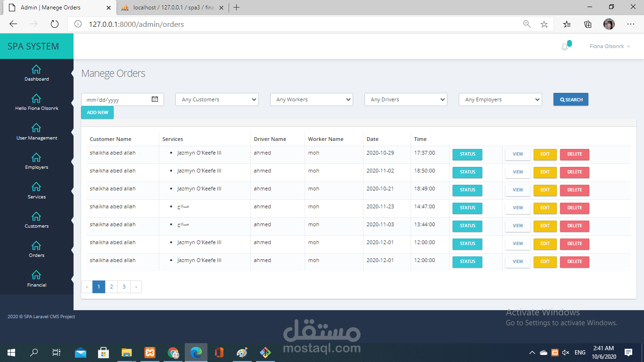Click the Customer Name column header
Viewport: 644px width, 362px height.
(110, 139)
